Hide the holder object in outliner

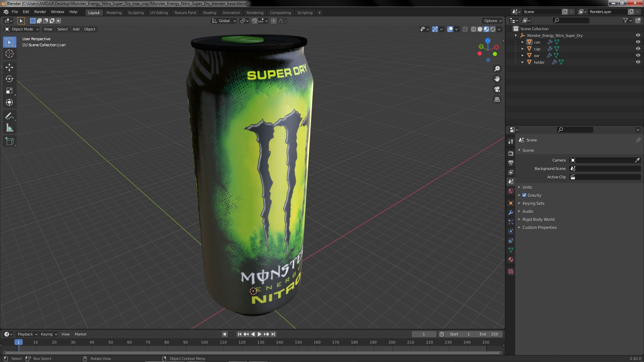638,62
